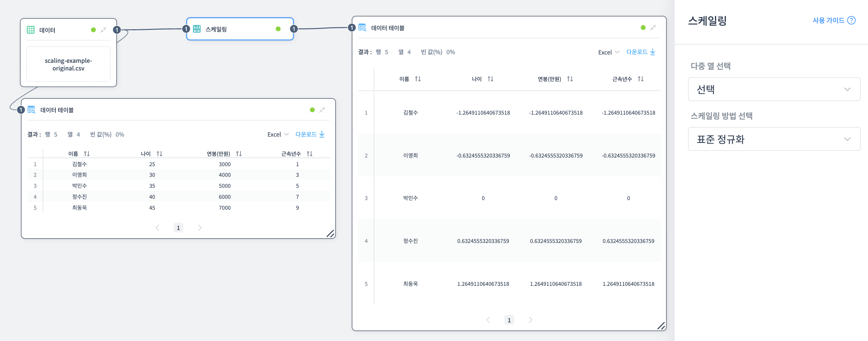
Task: Go to next page in right table
Action: [530, 320]
